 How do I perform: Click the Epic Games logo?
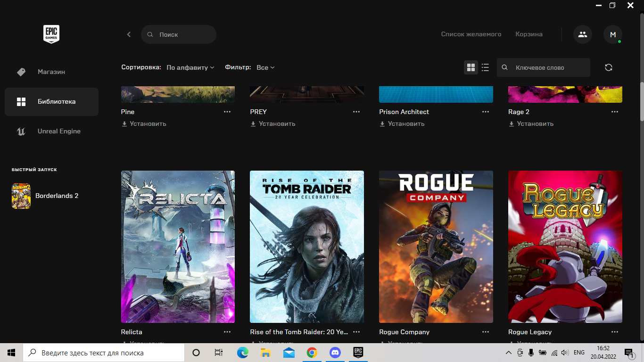point(51,34)
